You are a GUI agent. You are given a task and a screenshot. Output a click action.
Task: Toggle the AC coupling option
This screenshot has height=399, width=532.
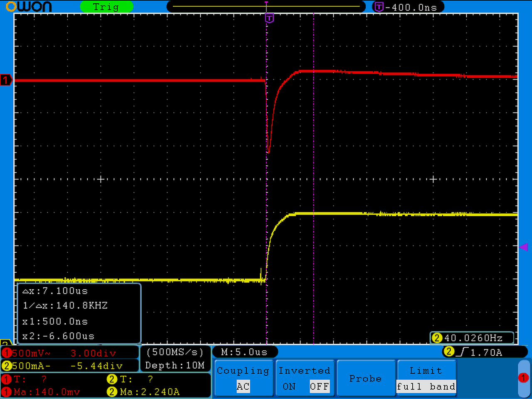243,387
